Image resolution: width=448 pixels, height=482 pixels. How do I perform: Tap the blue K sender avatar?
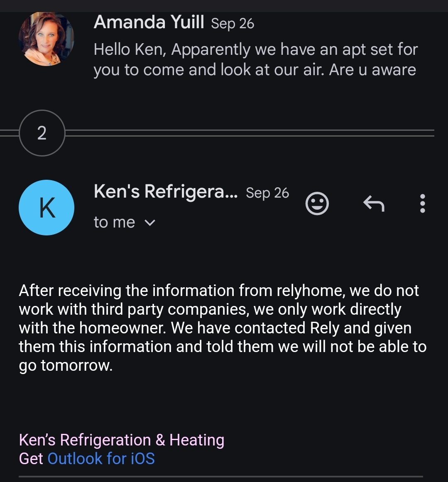point(47,208)
